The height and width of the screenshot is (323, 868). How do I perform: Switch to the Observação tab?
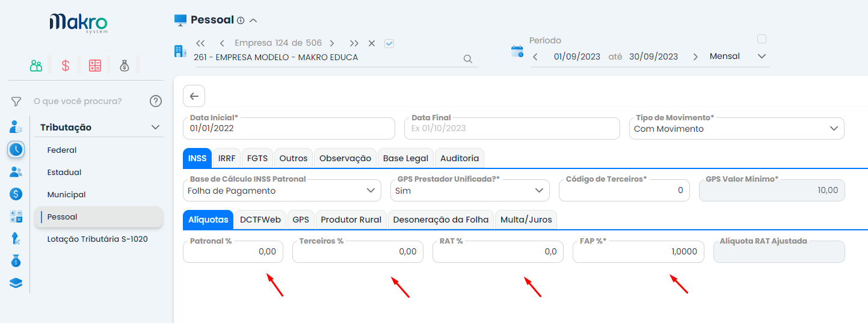tap(345, 158)
